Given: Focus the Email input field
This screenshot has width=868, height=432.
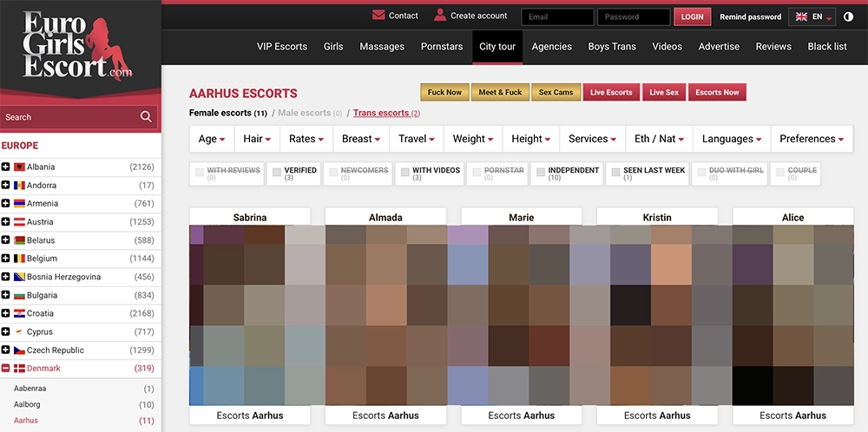Looking at the screenshot, I should coord(557,16).
